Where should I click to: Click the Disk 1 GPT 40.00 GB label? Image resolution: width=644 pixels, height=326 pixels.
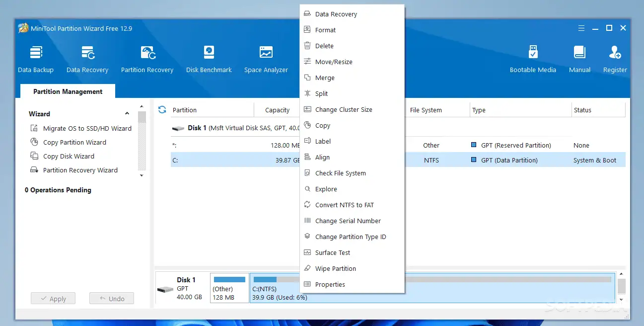pyautogui.click(x=189, y=288)
